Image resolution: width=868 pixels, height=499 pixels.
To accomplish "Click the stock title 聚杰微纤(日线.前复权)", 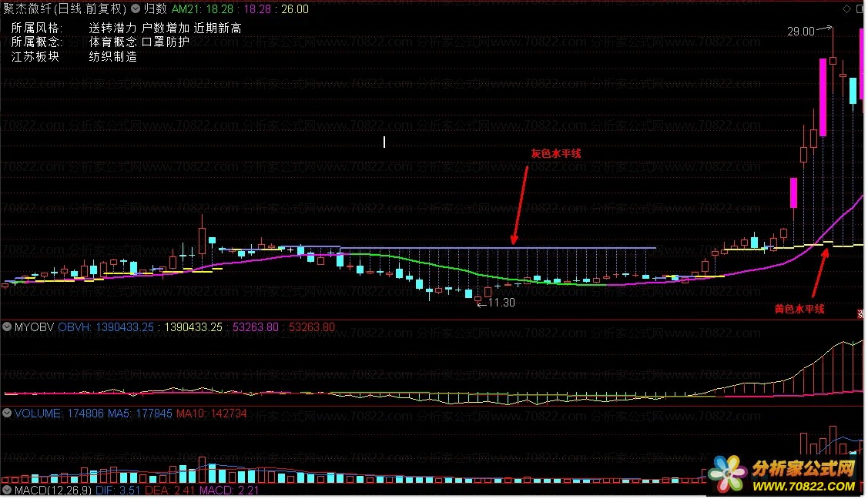I will click(x=65, y=8).
